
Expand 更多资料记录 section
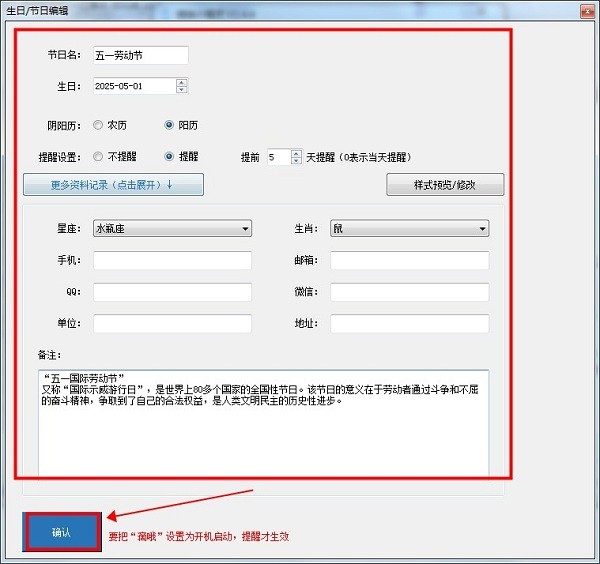(x=113, y=184)
